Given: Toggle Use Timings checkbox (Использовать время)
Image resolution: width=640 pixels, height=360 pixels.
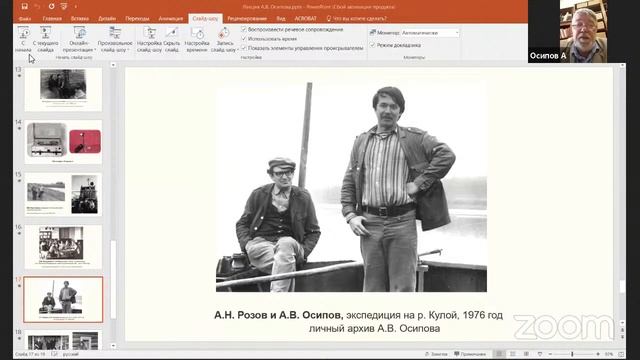Looking at the screenshot, I should (244, 38).
